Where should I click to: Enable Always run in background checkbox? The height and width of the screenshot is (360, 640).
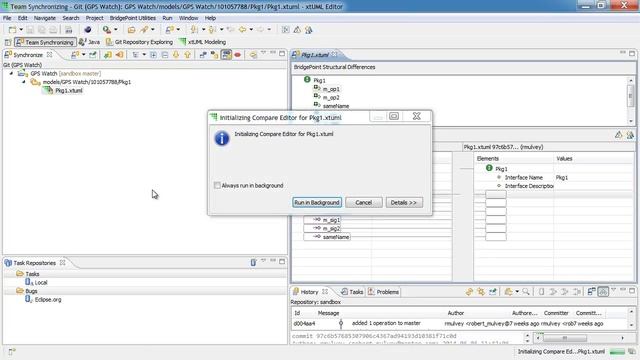tap(217, 185)
